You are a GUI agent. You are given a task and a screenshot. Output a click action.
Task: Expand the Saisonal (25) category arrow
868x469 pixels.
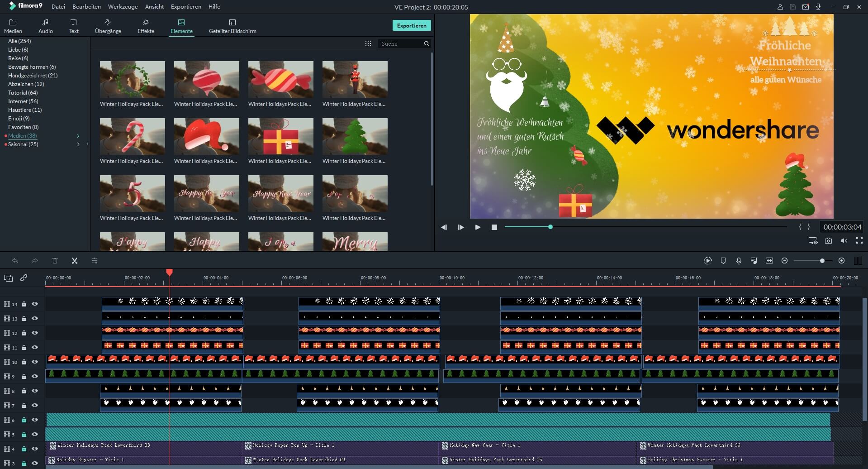pyautogui.click(x=78, y=144)
